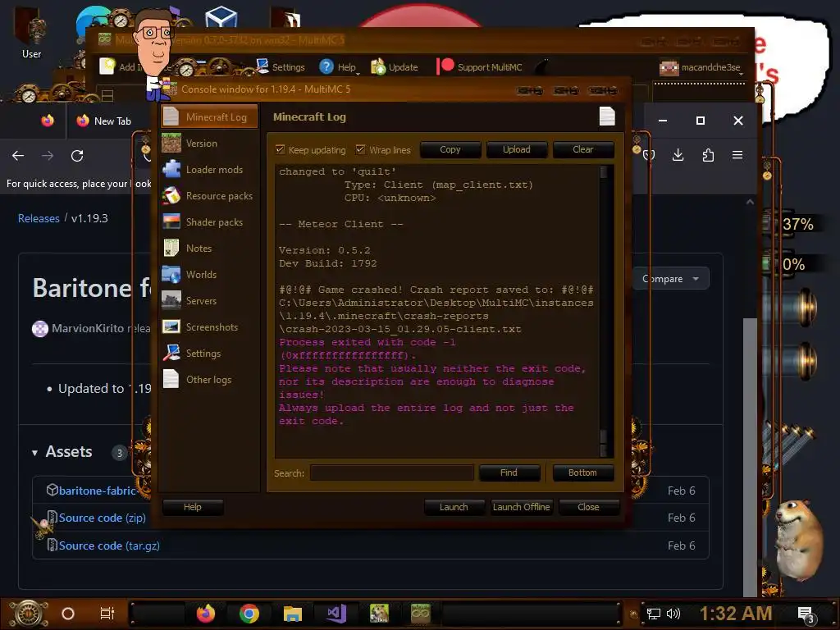The height and width of the screenshot is (630, 840).
Task: Click the log Search input field
Action: (x=391, y=473)
